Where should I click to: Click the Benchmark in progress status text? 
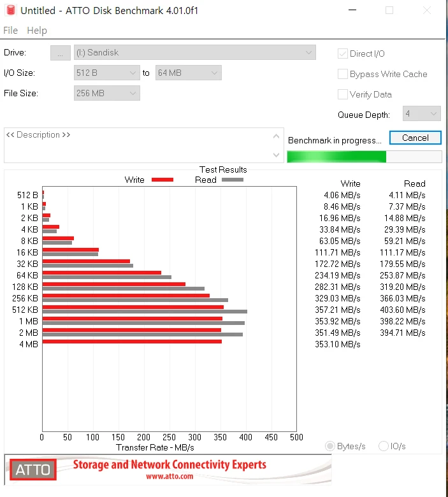click(x=335, y=140)
